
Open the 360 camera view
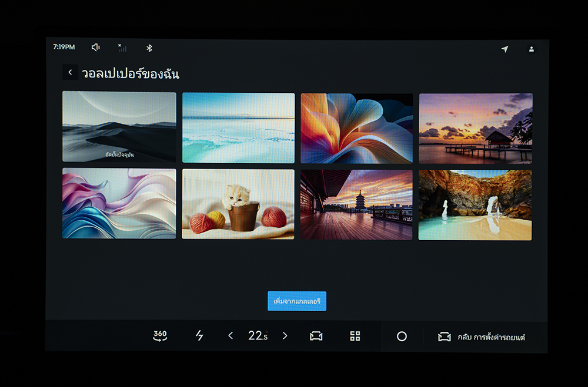click(160, 336)
